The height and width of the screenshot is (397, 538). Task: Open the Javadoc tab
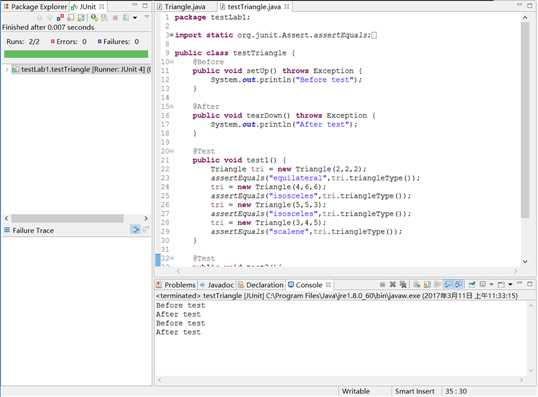point(217,285)
